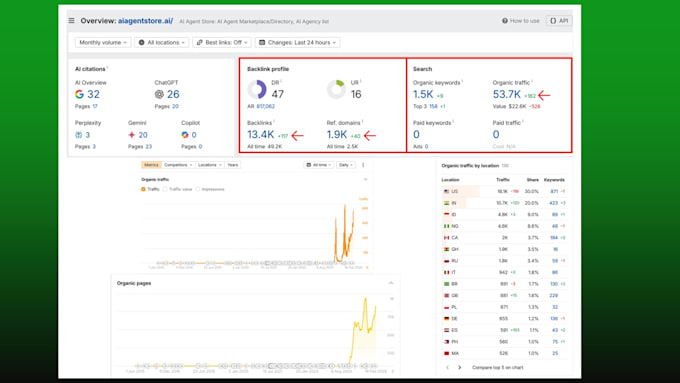Click the NG Nigeria flag icon
680x383 pixels.
(446, 226)
